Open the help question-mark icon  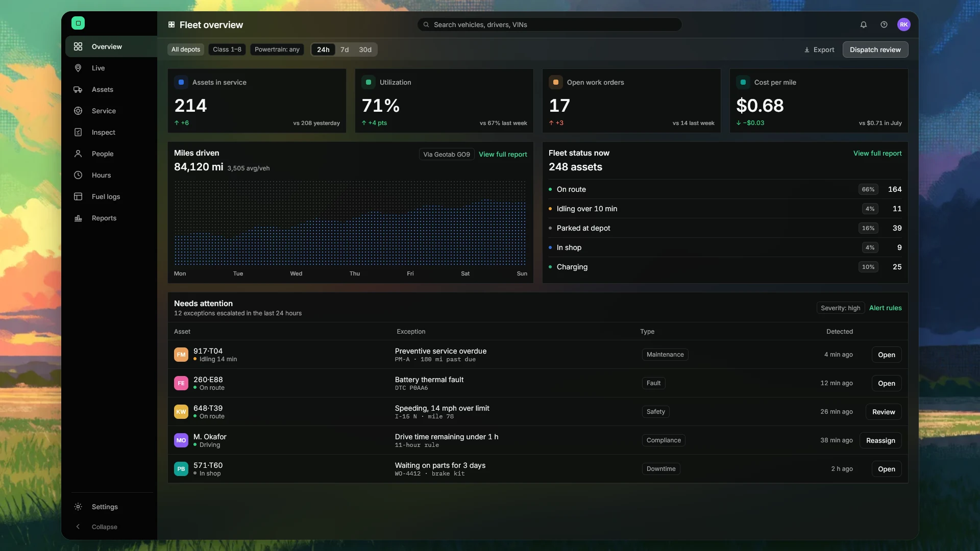(884, 24)
